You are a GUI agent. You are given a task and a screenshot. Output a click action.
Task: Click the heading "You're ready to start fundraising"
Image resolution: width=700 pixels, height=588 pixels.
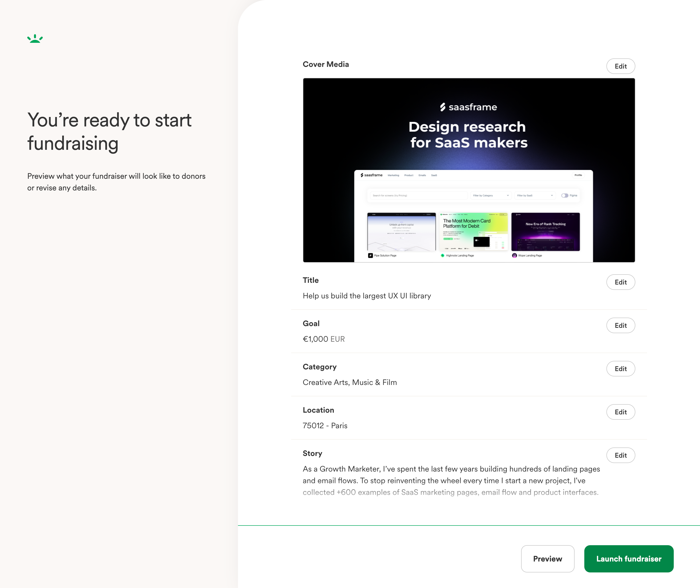109,132
